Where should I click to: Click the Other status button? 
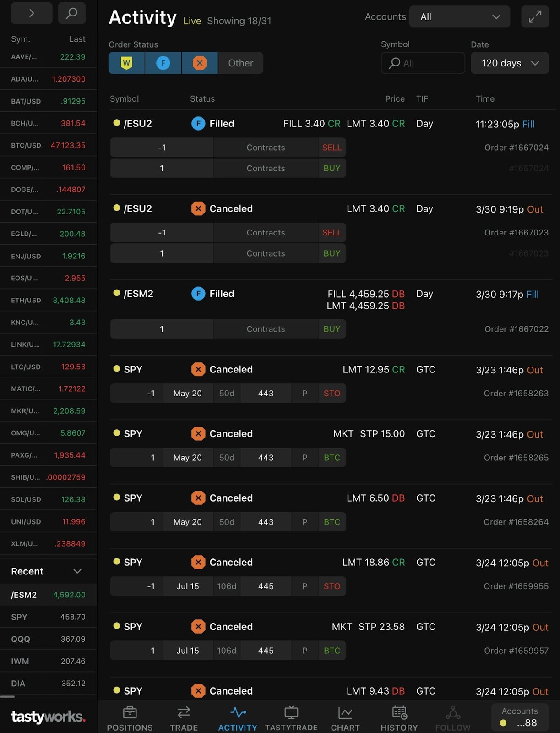(x=240, y=63)
